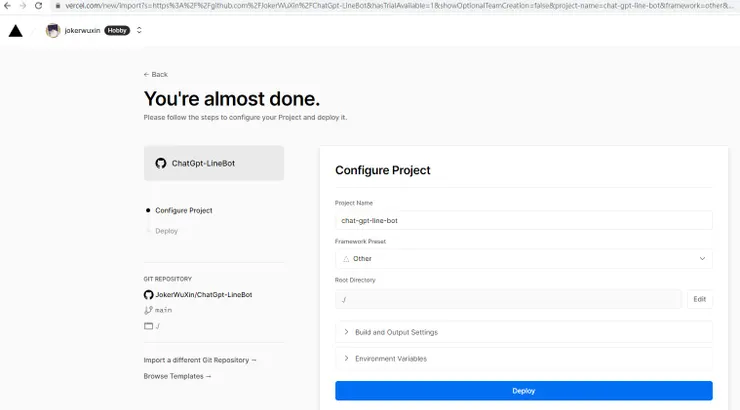Click the main branch icon
740x410 pixels.
coord(148,310)
